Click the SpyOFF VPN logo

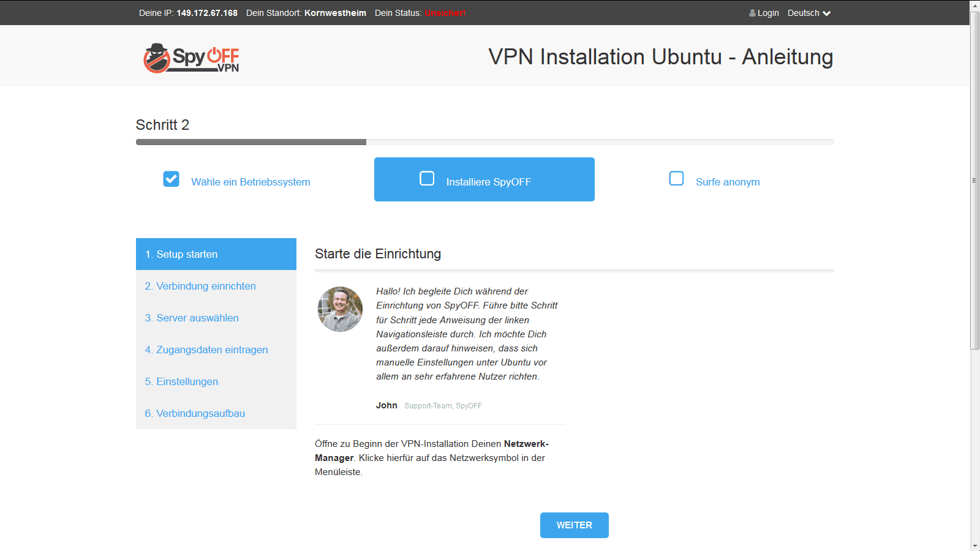click(191, 58)
